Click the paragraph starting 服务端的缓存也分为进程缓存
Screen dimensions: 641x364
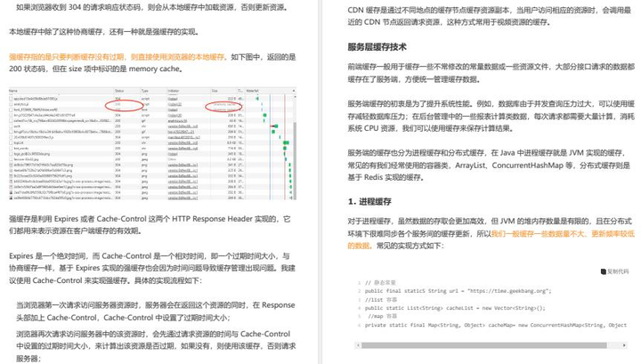(x=489, y=165)
